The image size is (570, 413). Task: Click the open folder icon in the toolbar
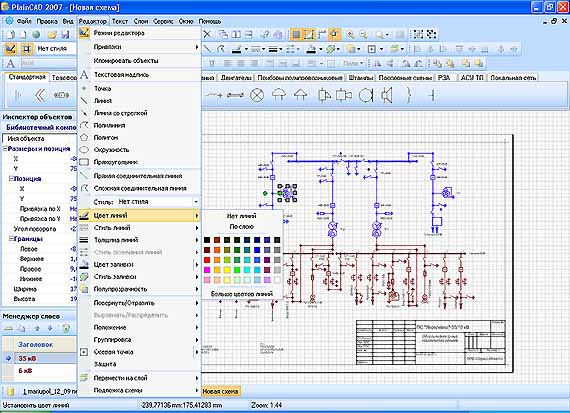click(53, 35)
